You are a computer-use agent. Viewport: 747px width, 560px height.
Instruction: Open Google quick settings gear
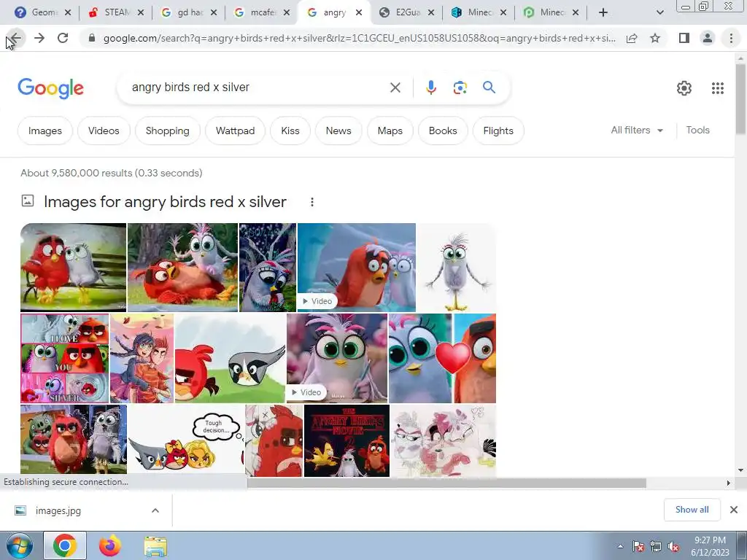[684, 88]
